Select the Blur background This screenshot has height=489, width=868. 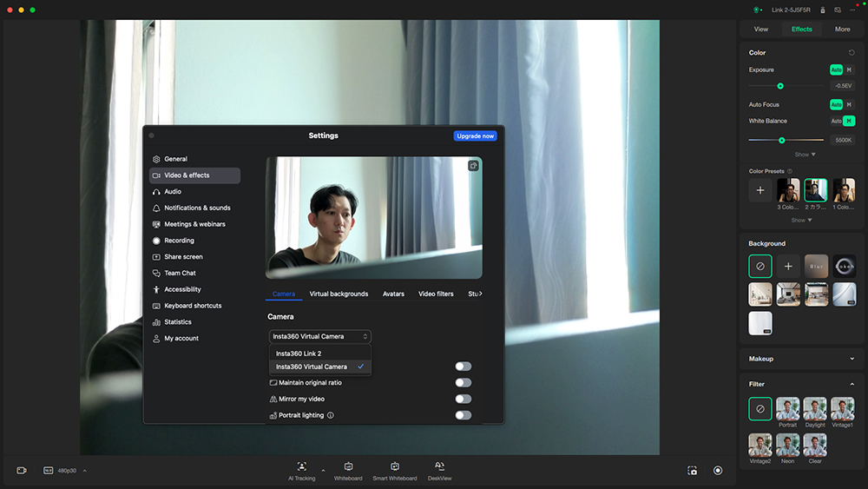point(816,267)
